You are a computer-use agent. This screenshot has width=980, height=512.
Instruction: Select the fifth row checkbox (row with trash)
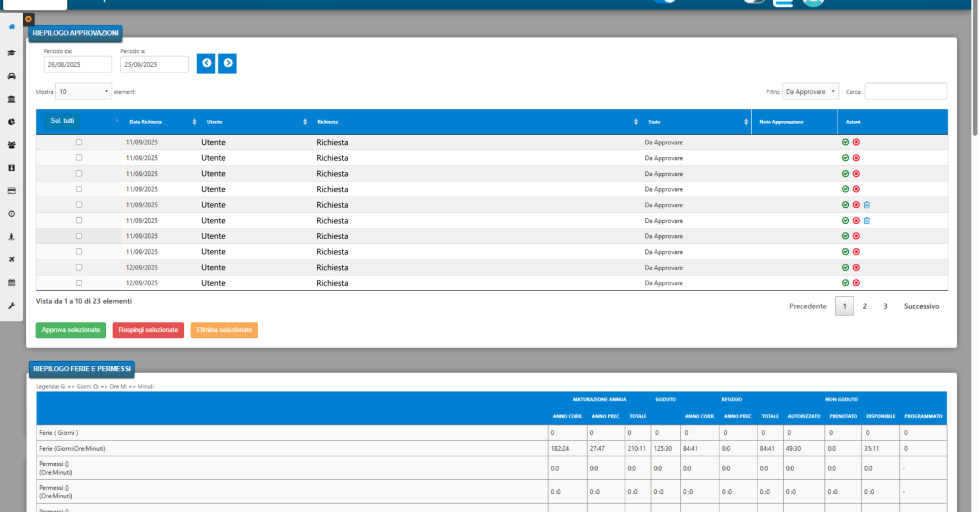[x=79, y=204]
